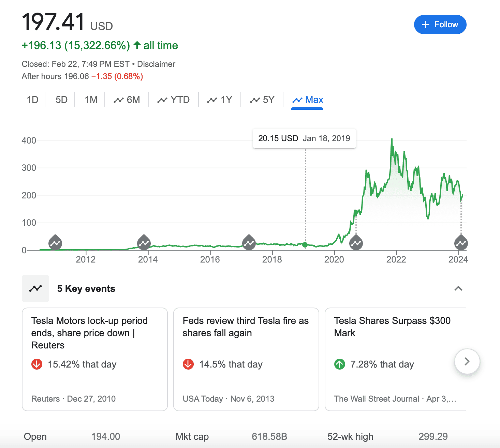Click the +196.13 (15,322.66%) all time change
The width and height of the screenshot is (500, 448).
point(100,45)
